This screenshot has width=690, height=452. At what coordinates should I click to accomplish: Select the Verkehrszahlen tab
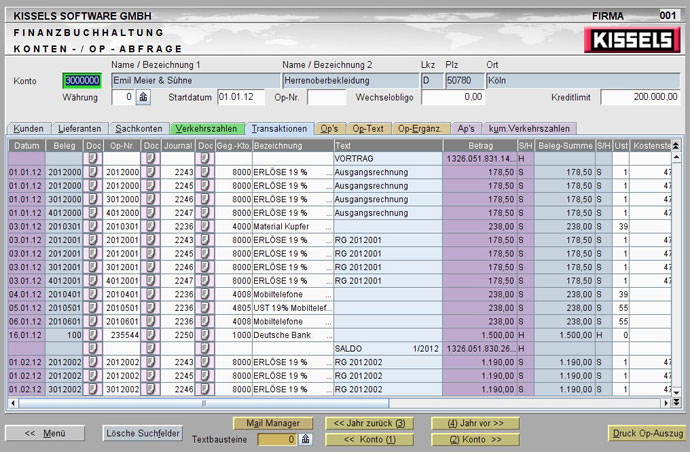pos(207,129)
